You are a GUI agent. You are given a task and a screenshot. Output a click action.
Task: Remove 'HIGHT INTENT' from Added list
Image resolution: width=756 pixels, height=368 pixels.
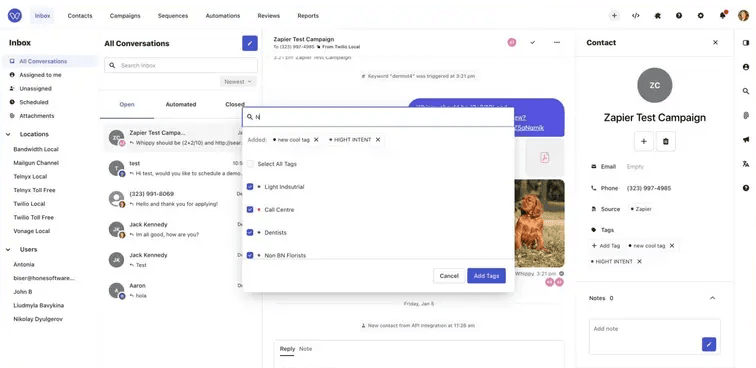(x=378, y=139)
